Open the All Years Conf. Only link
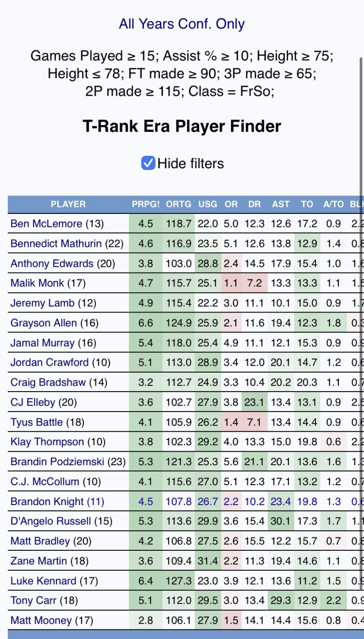 182,24
